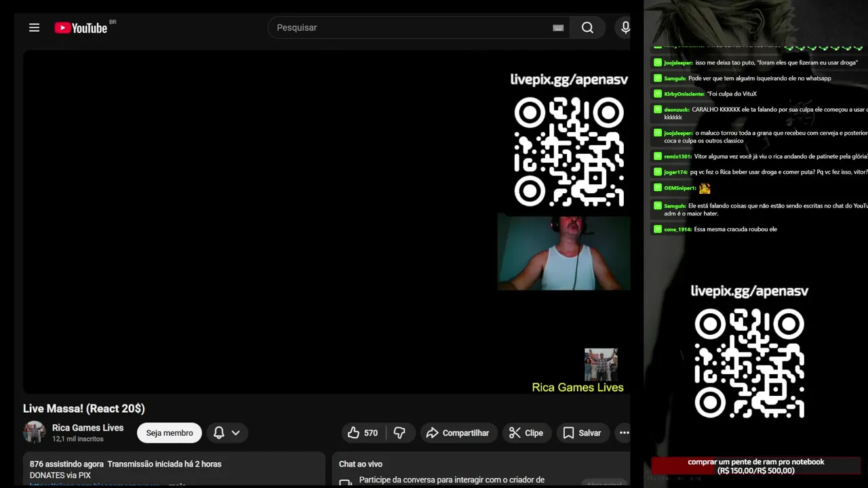Create a clip with the Clipe button

[526, 433]
